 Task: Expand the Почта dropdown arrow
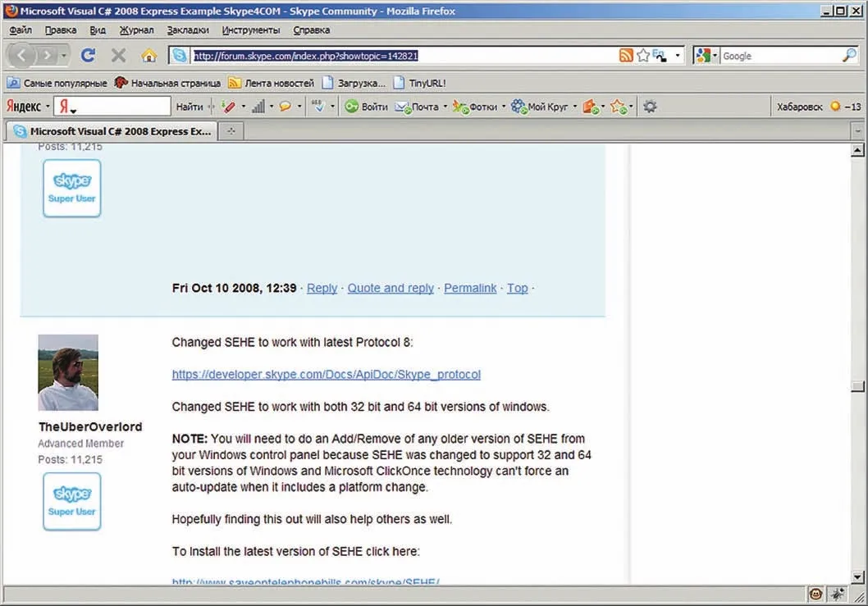pos(445,107)
